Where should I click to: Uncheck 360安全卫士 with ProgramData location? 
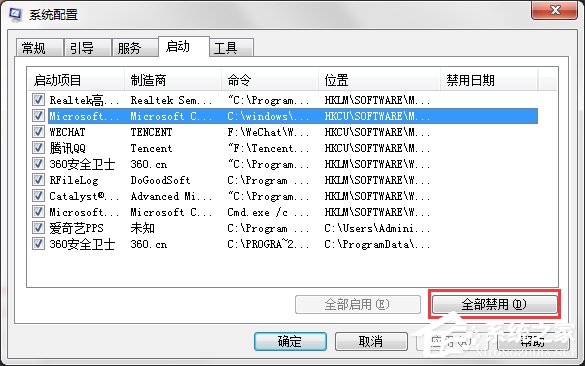[38, 244]
